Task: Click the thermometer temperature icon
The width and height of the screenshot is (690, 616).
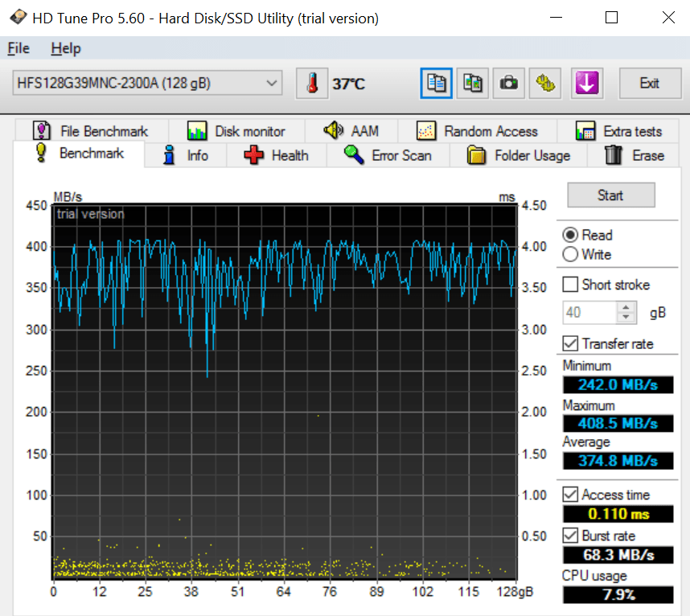Action: 312,84
